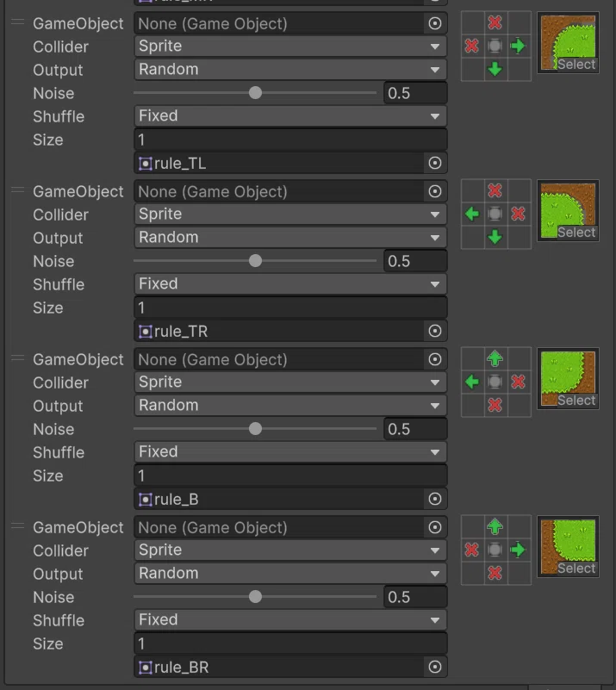Screen dimensions: 616x690
Task: Toggle the red X below center in the rule_B grid
Action: 495,405
